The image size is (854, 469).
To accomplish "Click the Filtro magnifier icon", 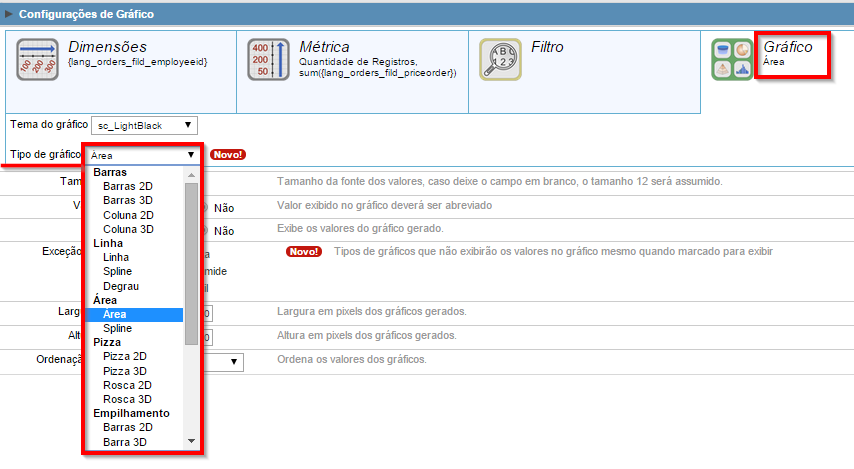I will [x=500, y=60].
